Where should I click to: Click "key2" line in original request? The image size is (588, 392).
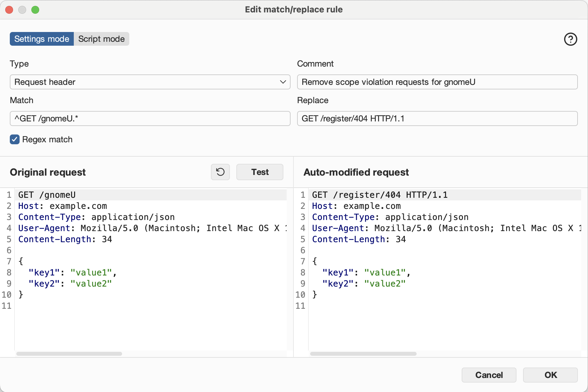coord(70,284)
